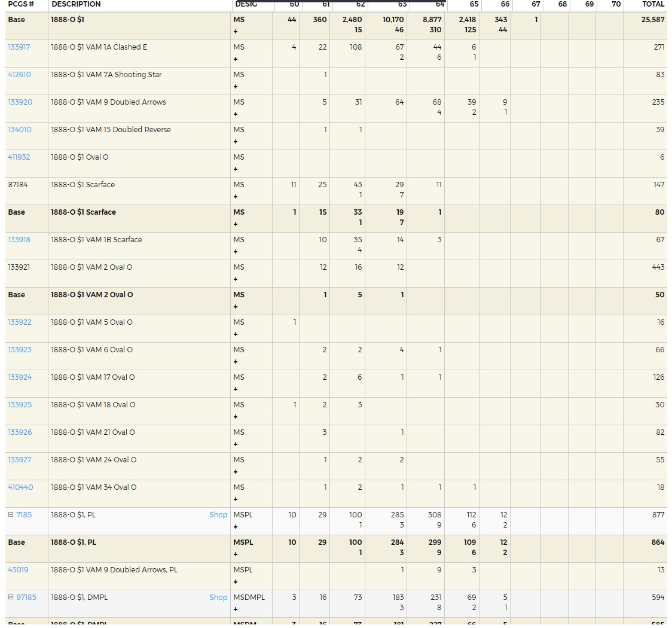Select the 10,170 value in 1888-O $1 row

tap(393, 20)
